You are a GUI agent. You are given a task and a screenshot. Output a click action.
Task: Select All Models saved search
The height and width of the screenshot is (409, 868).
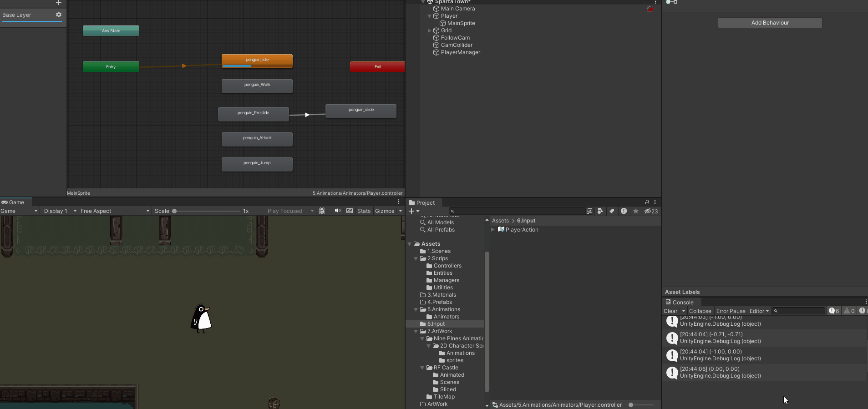(440, 222)
